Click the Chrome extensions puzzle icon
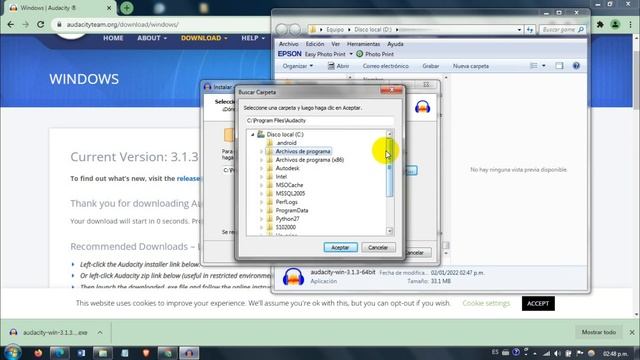Image resolution: width=640 pixels, height=360 pixels. tap(600, 24)
